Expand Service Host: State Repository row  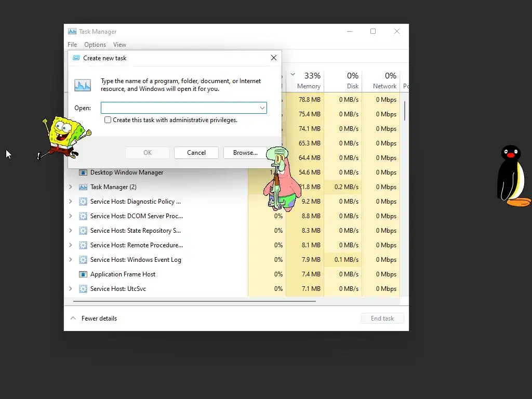[71, 231]
